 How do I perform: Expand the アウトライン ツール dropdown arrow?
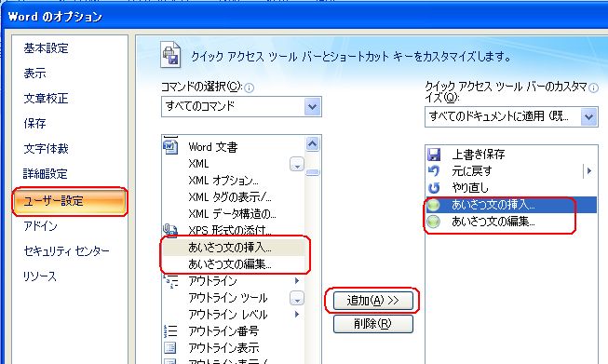pyautogui.click(x=297, y=298)
